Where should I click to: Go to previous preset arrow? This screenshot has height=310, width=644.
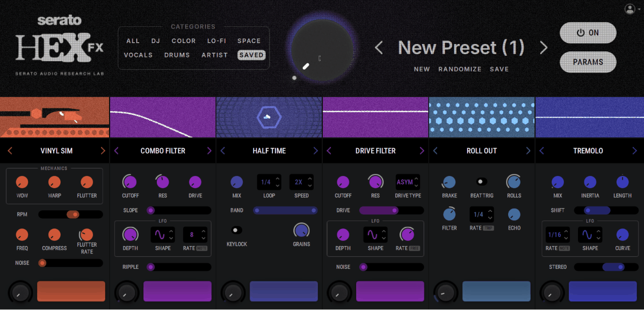[379, 48]
